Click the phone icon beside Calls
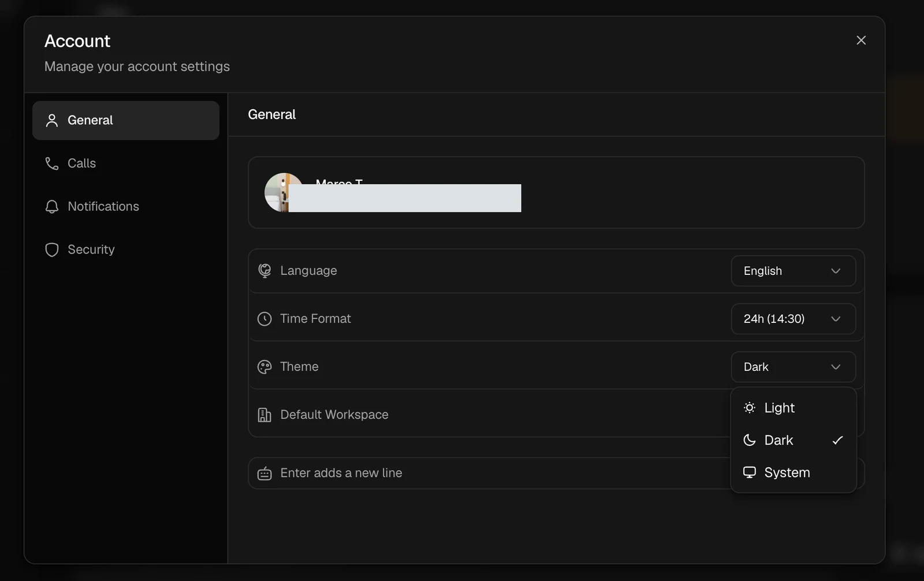The image size is (924, 581). coord(52,163)
